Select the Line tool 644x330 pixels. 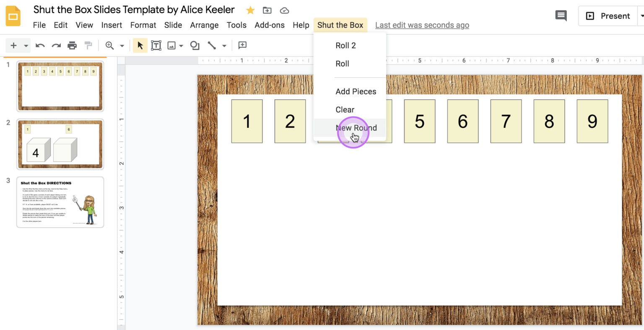coord(212,45)
